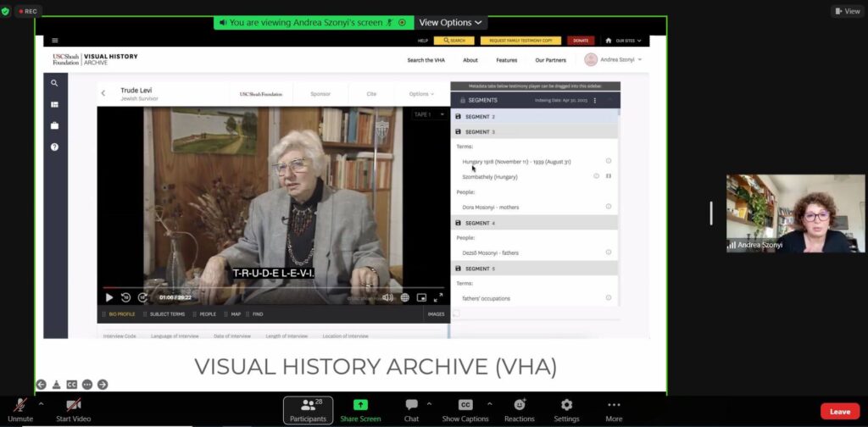Open the video language globe icon
The height and width of the screenshot is (427, 868).
click(404, 297)
